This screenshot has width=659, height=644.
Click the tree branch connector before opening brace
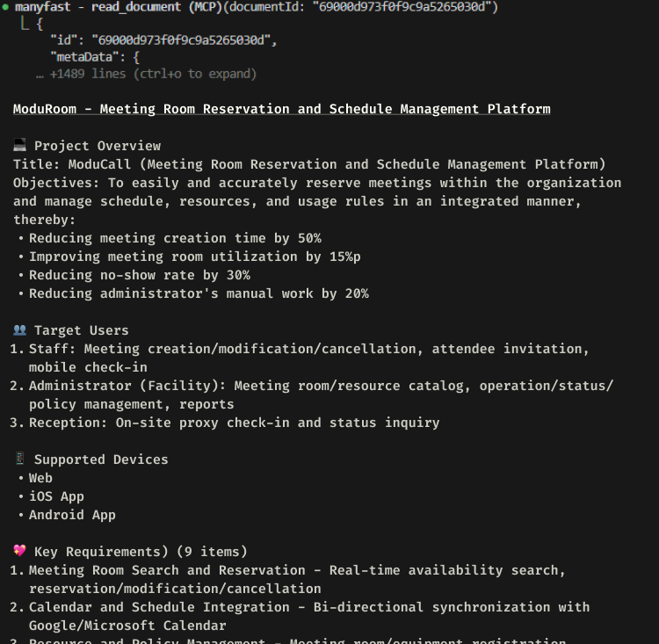click(x=25, y=24)
